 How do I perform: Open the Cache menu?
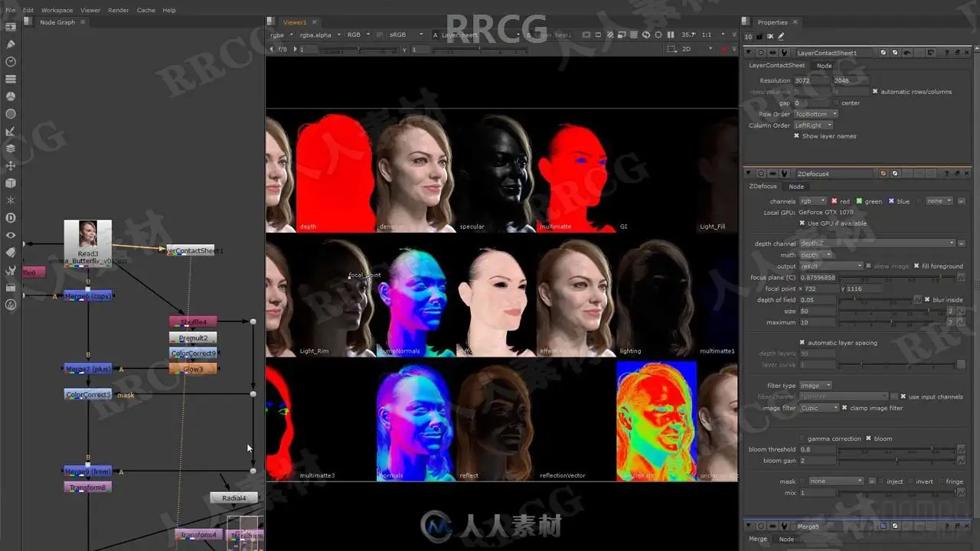[x=145, y=10]
